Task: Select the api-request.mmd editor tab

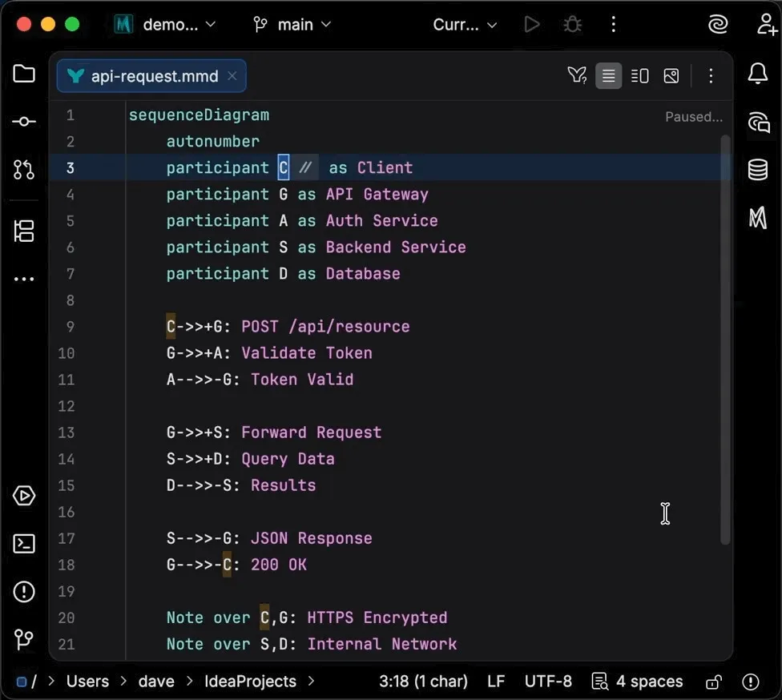Action: point(154,77)
